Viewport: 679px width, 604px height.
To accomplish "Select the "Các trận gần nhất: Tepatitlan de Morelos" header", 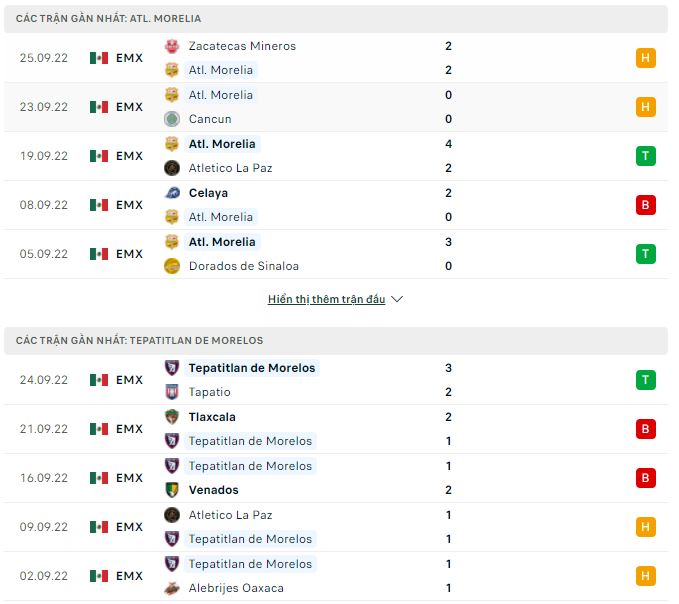I will [140, 341].
